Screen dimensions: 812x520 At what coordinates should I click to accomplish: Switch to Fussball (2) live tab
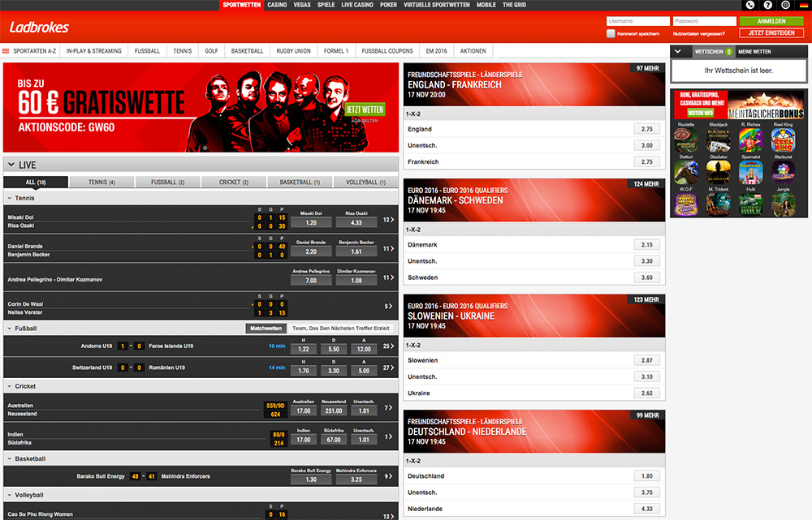(x=168, y=183)
